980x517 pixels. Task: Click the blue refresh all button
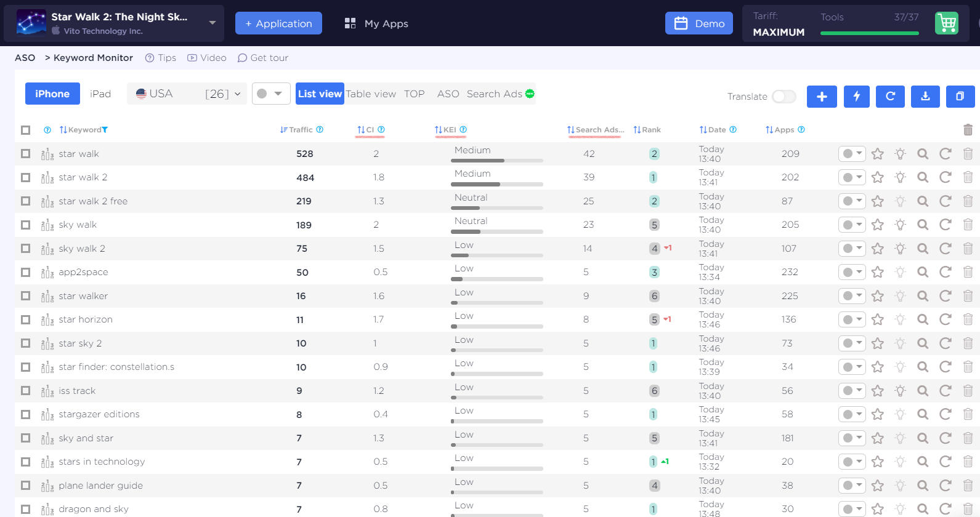coord(890,97)
